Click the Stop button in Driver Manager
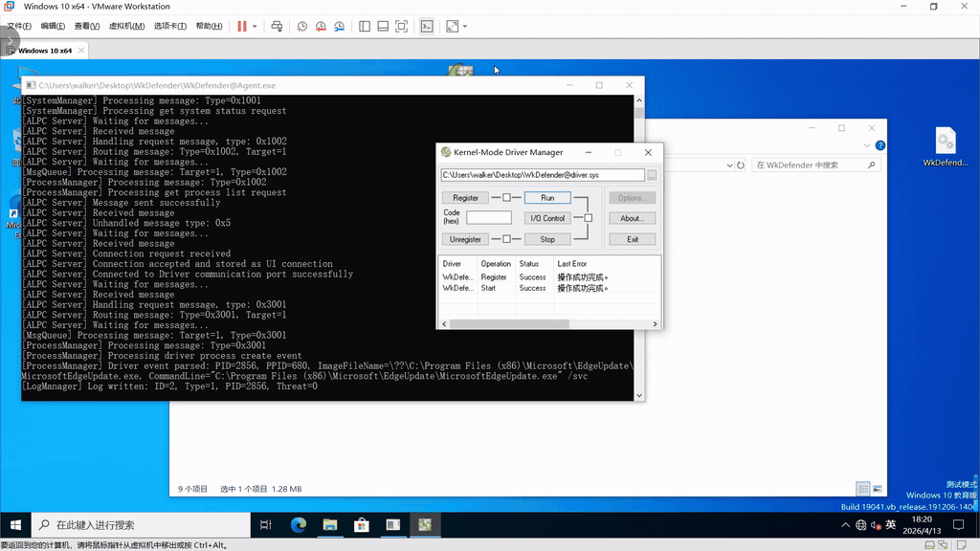980x551 pixels. coord(547,239)
